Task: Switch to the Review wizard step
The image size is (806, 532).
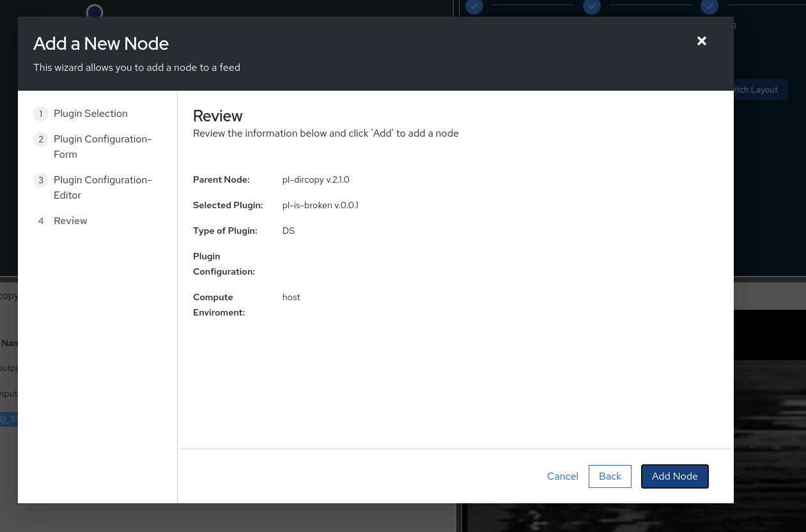Action: pyautogui.click(x=70, y=221)
